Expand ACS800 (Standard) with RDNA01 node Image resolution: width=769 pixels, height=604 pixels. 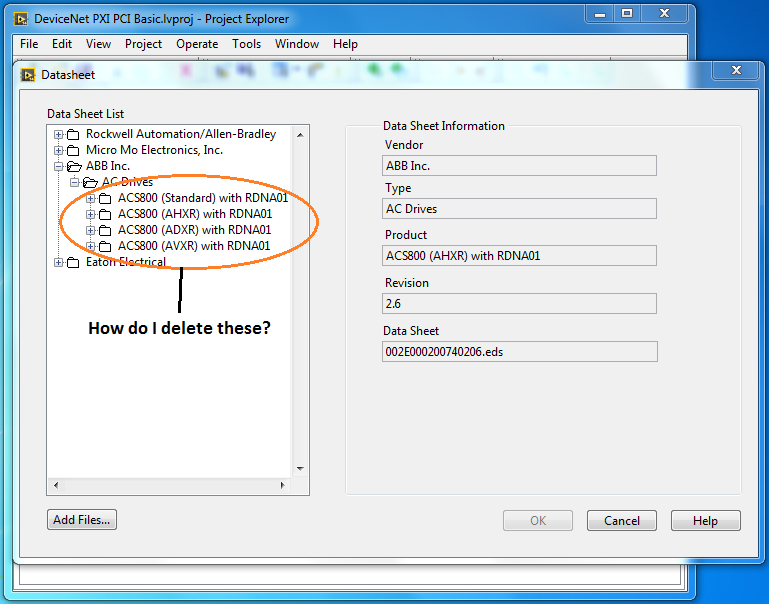pyautogui.click(x=90, y=199)
